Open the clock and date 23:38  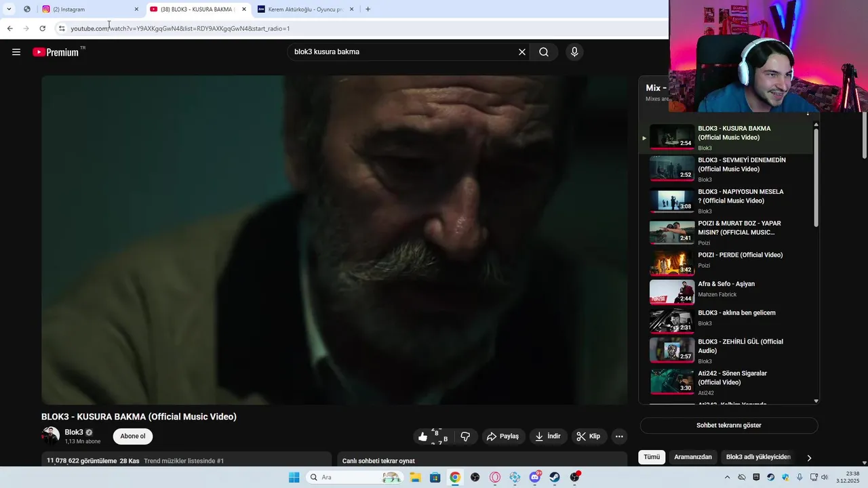(848, 477)
